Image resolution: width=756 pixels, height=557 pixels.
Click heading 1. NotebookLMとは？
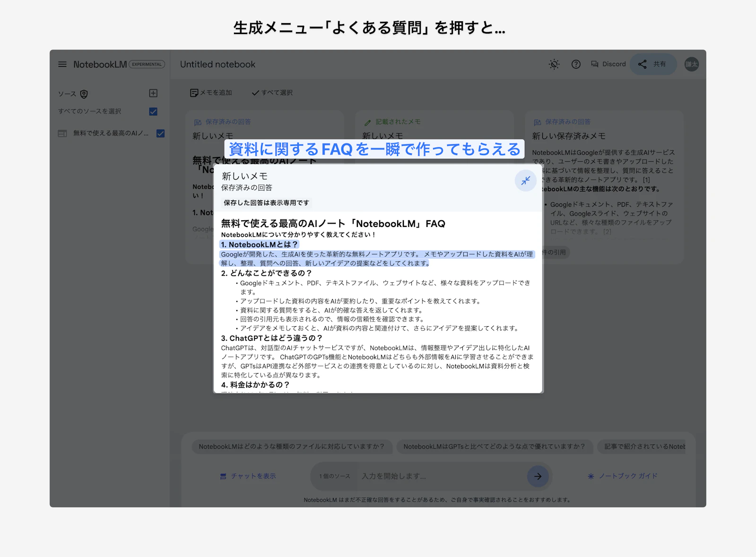259,244
